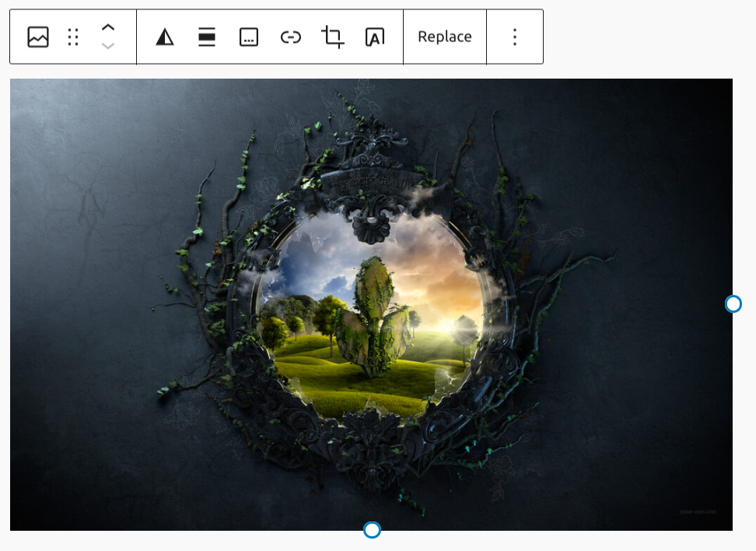Open the alignment dropdown

pos(206,37)
